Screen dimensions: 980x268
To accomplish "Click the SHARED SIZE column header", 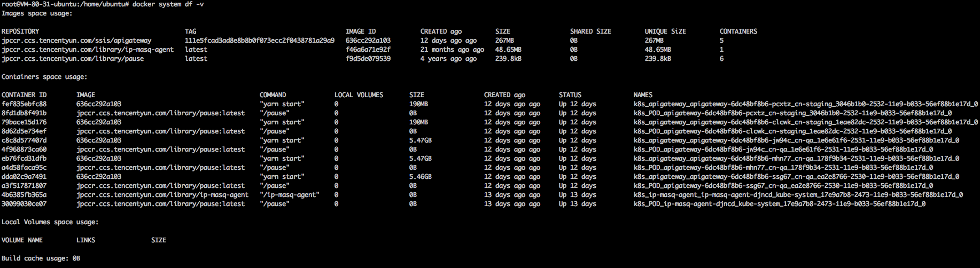I will (x=590, y=31).
